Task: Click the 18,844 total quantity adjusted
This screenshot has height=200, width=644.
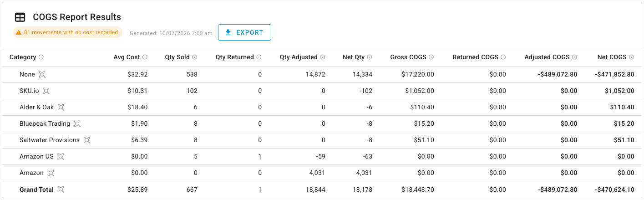Action: click(315, 190)
